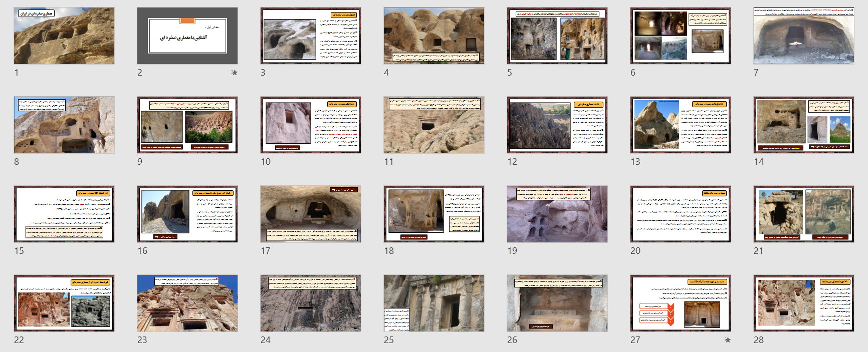Select slide 27 with red arrow diagram
The width and height of the screenshot is (868, 352).
coord(681,303)
